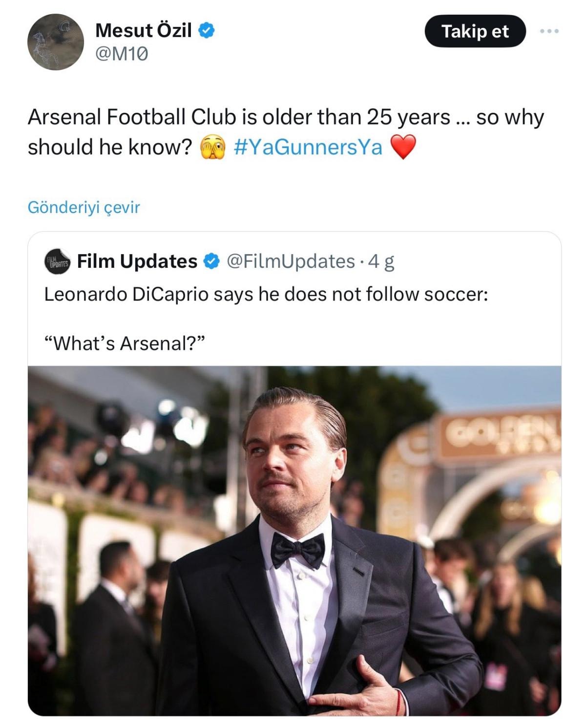Click the Mesut Özil display name
This screenshot has height=728, width=586.
click(x=143, y=30)
